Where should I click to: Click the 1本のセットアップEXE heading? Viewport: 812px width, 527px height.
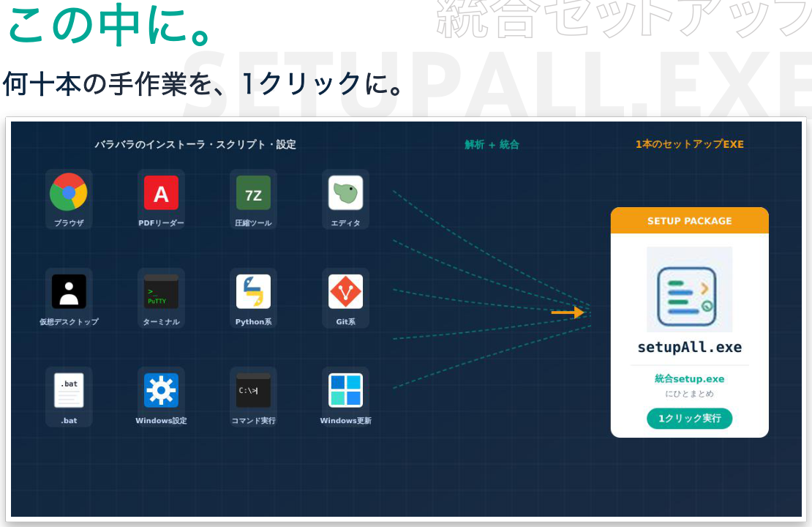point(689,144)
